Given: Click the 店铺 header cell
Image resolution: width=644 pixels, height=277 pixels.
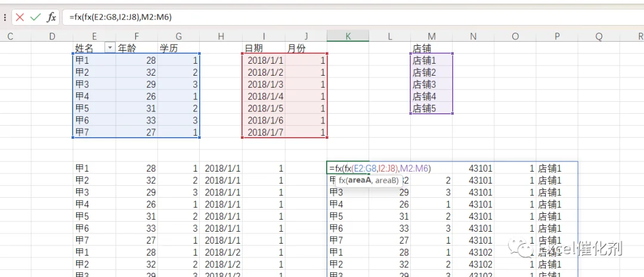Looking at the screenshot, I should (x=431, y=48).
